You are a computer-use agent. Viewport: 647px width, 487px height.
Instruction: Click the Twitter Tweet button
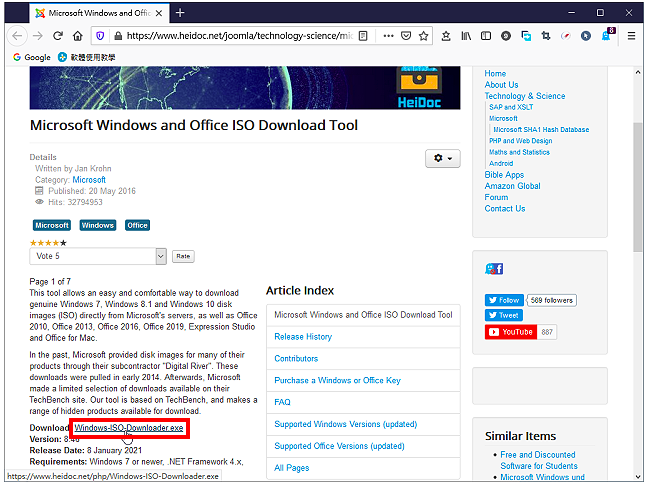click(x=504, y=316)
